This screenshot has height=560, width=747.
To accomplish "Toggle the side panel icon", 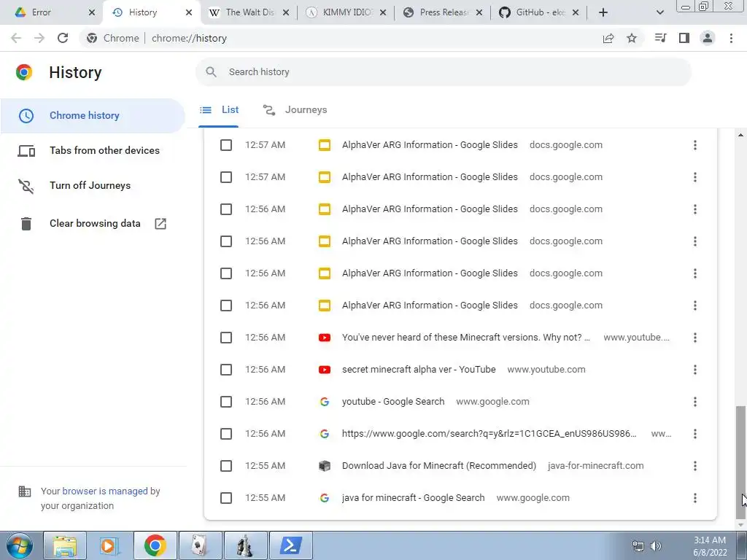I will coord(684,38).
